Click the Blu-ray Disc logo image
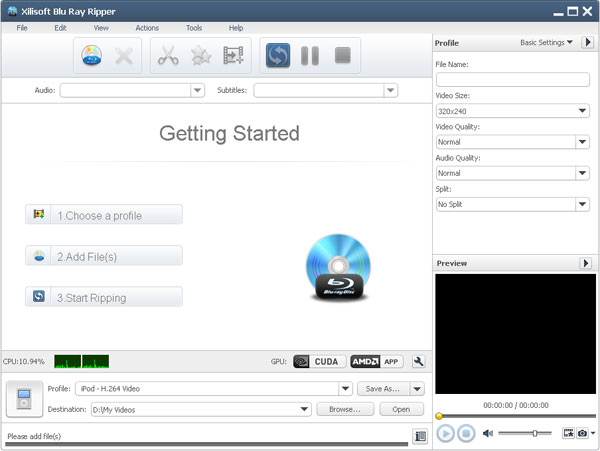 click(338, 268)
